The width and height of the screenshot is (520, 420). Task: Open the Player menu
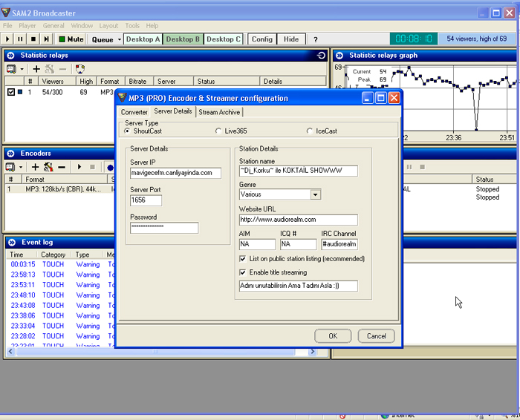click(27, 25)
